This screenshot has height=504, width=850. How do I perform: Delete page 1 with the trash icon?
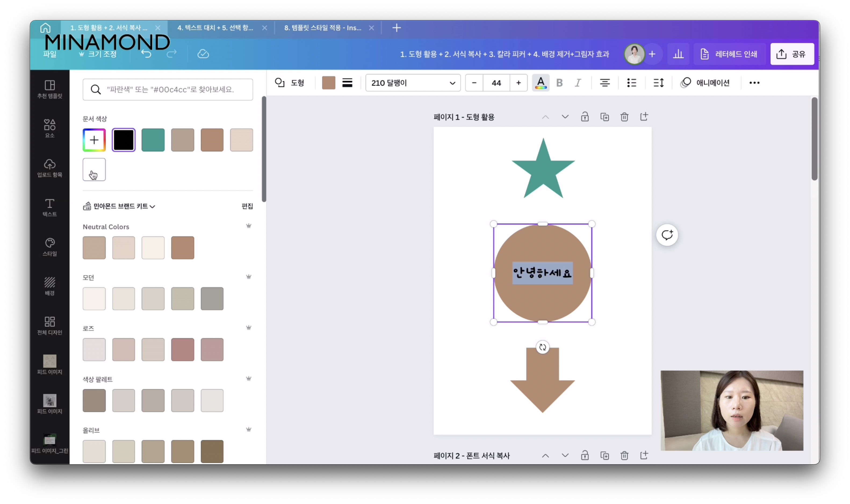click(624, 117)
